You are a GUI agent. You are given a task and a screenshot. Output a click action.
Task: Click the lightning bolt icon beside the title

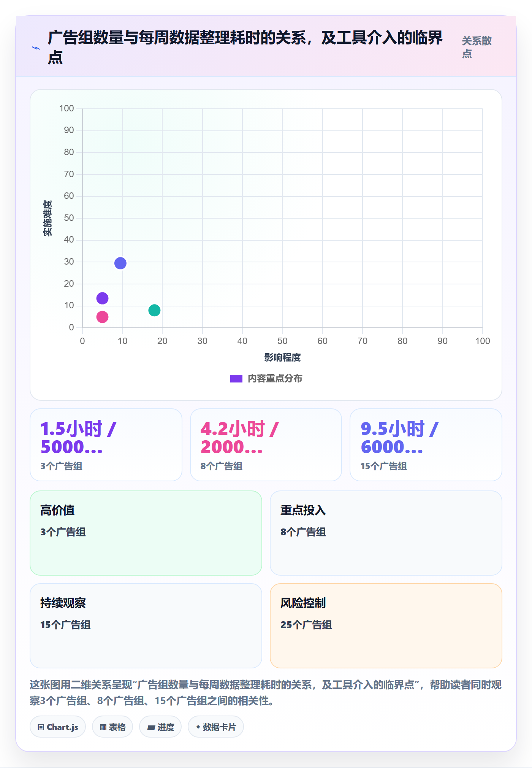[x=36, y=48]
